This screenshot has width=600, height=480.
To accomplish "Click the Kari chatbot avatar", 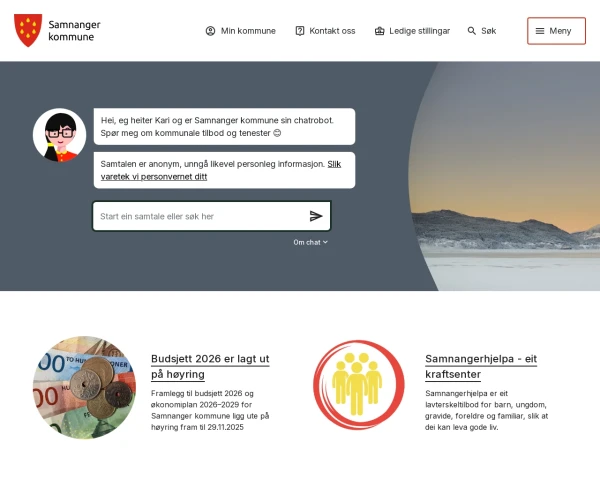I will coord(59,135).
